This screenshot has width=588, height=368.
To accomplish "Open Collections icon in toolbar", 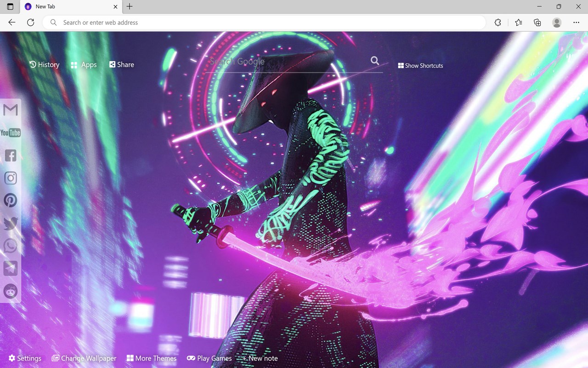I will [x=537, y=22].
